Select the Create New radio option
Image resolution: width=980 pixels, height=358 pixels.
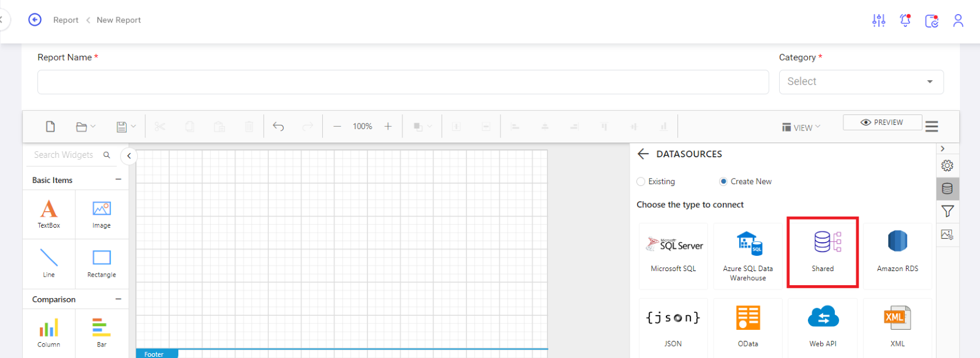click(x=723, y=182)
